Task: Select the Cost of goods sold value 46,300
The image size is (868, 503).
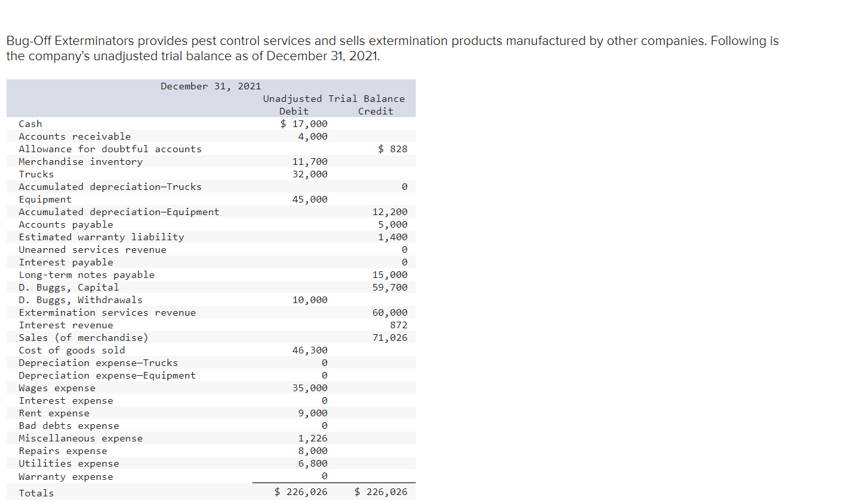Action: 310,350
